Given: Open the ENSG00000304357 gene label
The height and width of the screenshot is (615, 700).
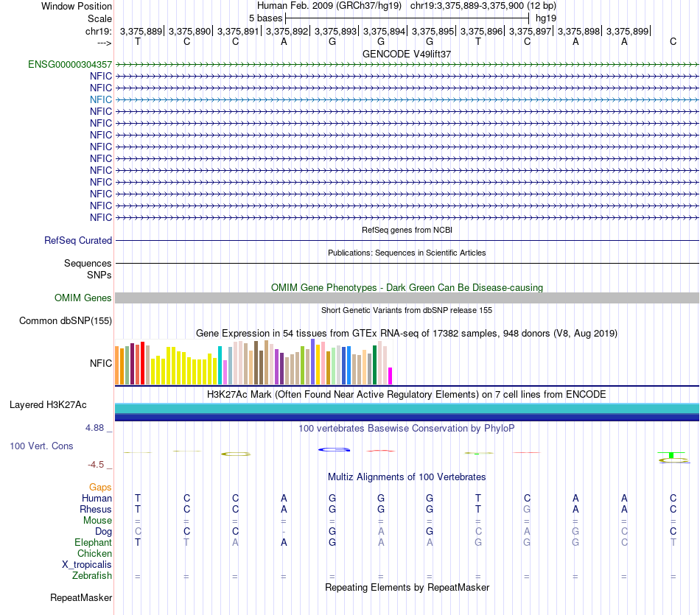Looking at the screenshot, I should coord(70,64).
